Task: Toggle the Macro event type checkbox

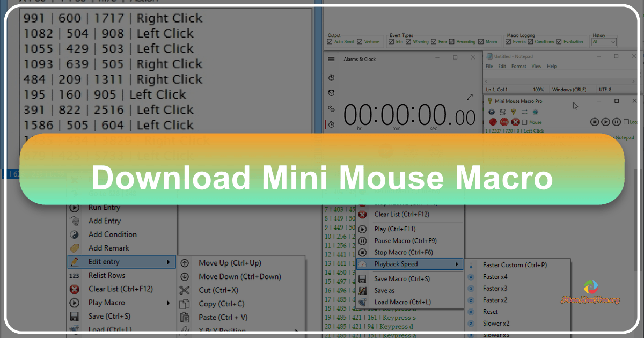Action: 481,41
